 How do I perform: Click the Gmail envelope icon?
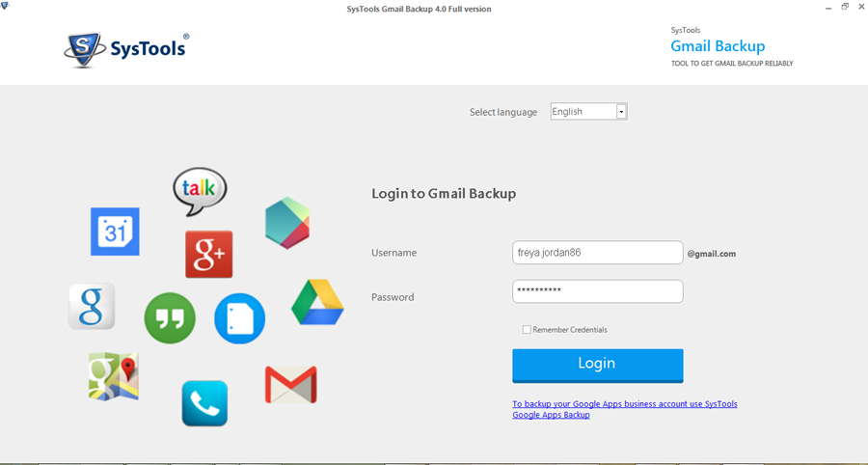pos(291,384)
